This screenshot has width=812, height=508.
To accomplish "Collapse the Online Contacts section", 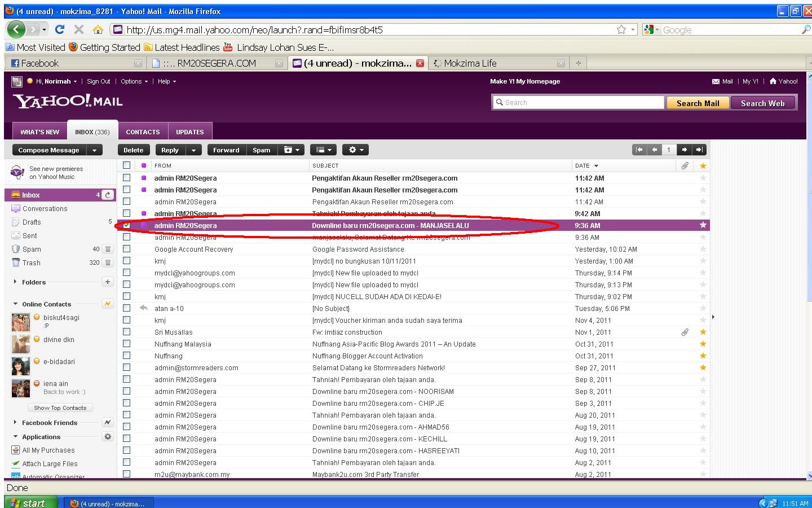I will pyautogui.click(x=15, y=304).
